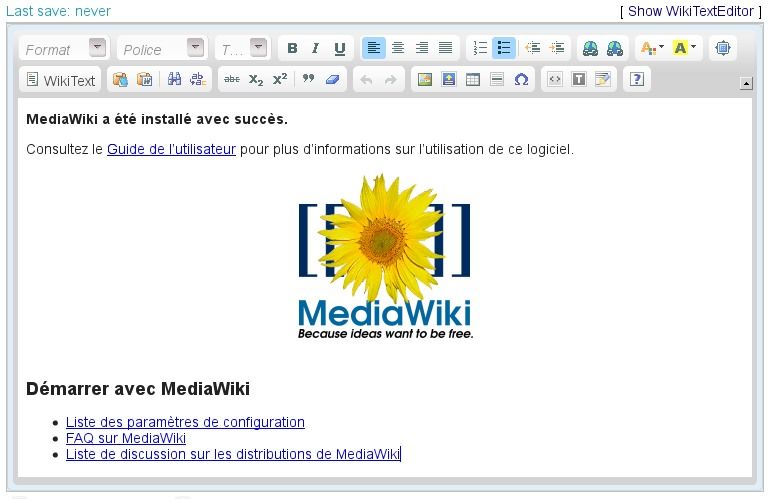Open the Format dropdown
Viewport: 771px width, 499px height.
tap(64, 48)
